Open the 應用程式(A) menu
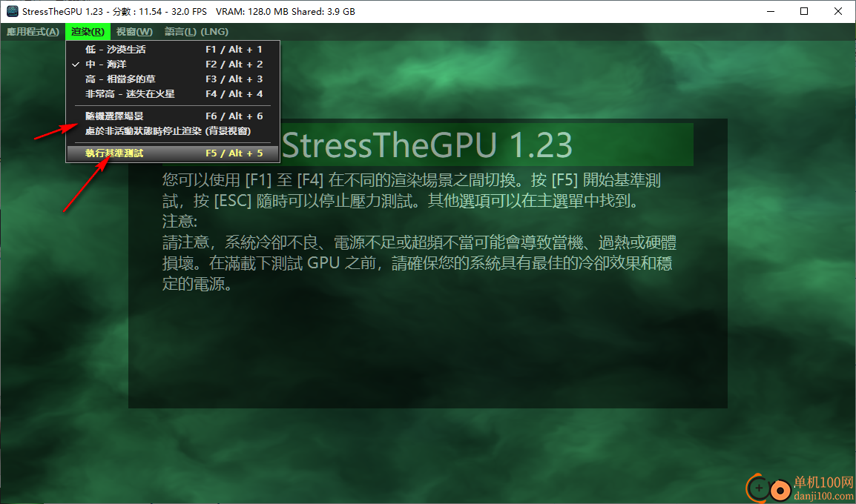856x504 pixels. click(33, 32)
